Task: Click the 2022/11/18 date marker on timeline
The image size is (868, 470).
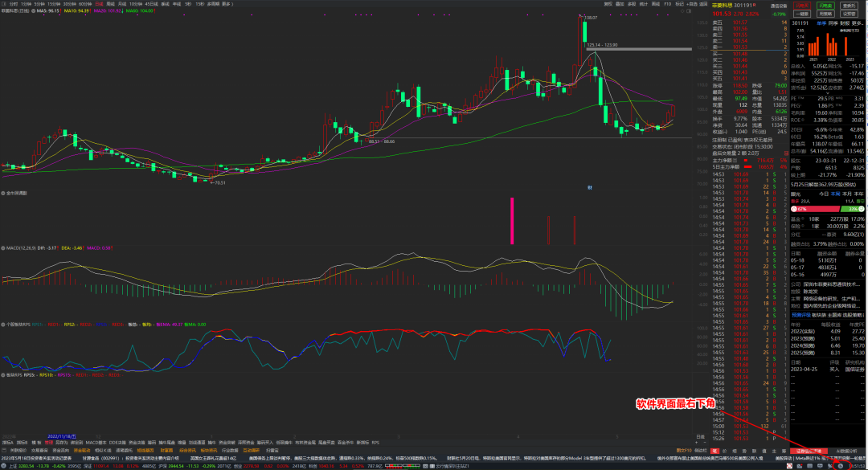Action: coord(62,437)
